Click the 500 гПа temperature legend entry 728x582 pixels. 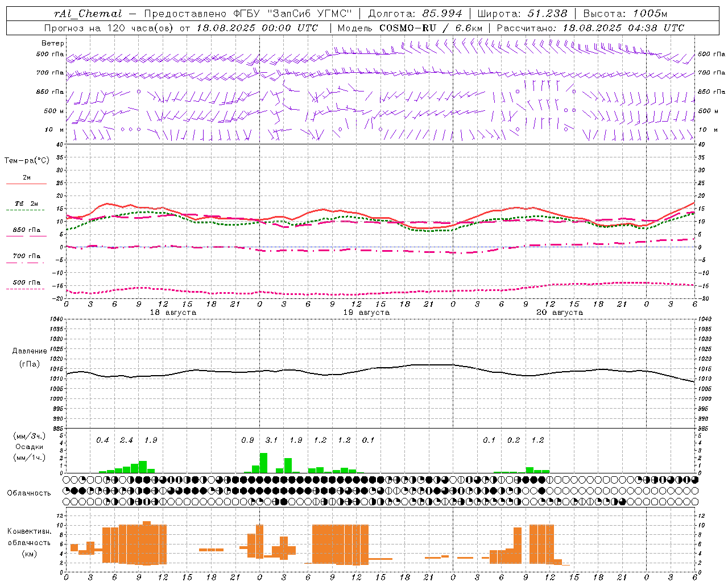point(27,282)
